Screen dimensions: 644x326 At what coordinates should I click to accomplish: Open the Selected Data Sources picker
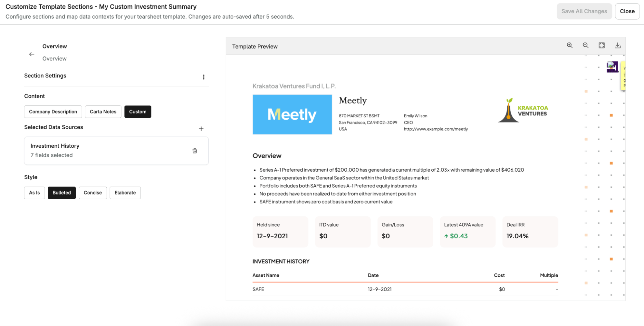coord(201,128)
